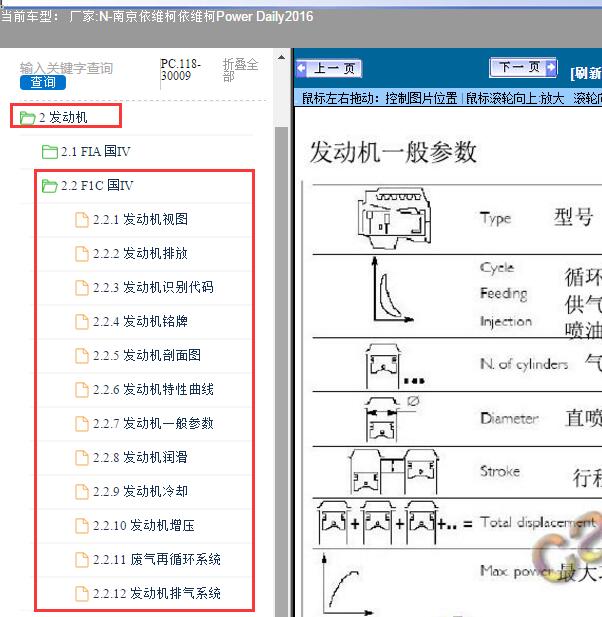Click document icon beside 2.2.12 发动机排气系统
The width and height of the screenshot is (602, 617).
[x=81, y=594]
